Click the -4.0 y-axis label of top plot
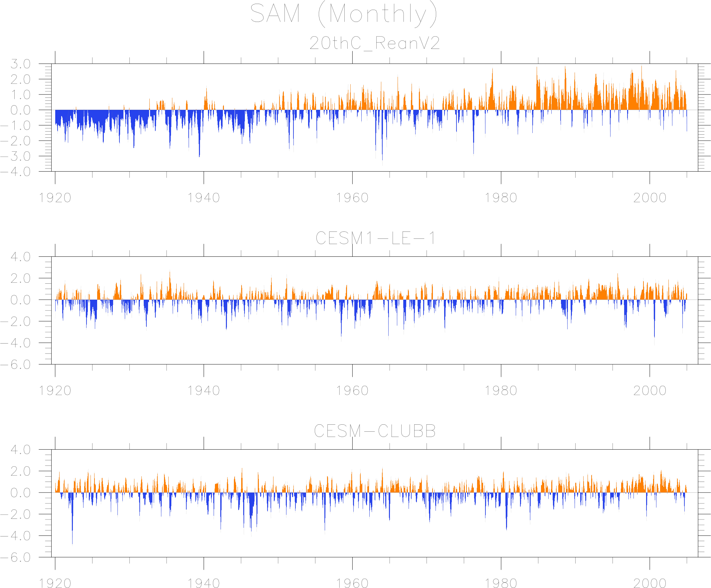Image resolution: width=711 pixels, height=588 pixels. click(x=16, y=172)
